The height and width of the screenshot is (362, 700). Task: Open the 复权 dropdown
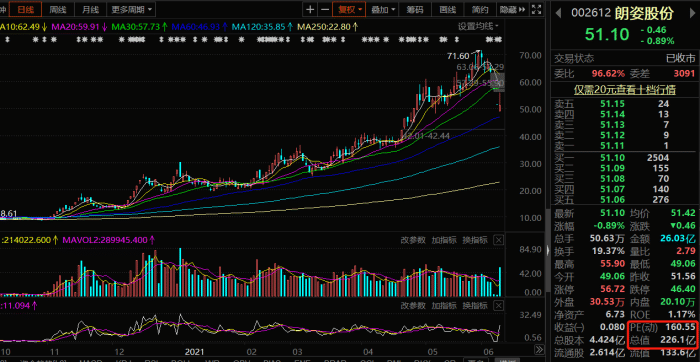(349, 9)
